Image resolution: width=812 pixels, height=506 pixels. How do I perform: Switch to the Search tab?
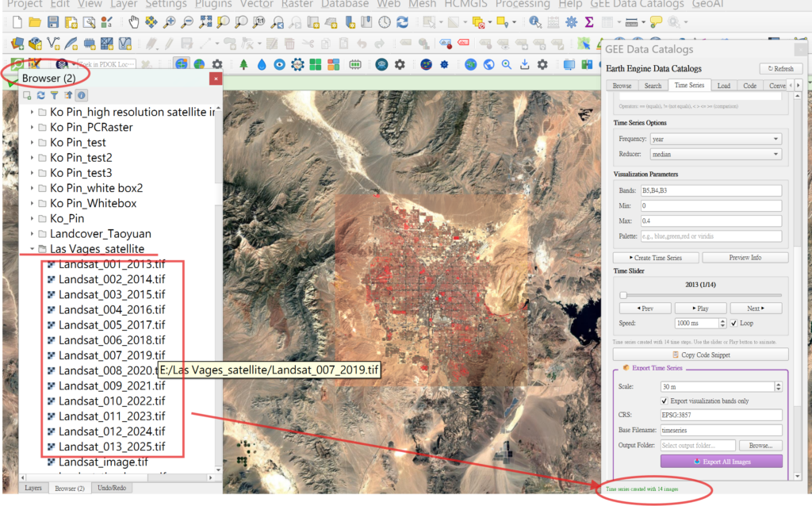pyautogui.click(x=653, y=86)
